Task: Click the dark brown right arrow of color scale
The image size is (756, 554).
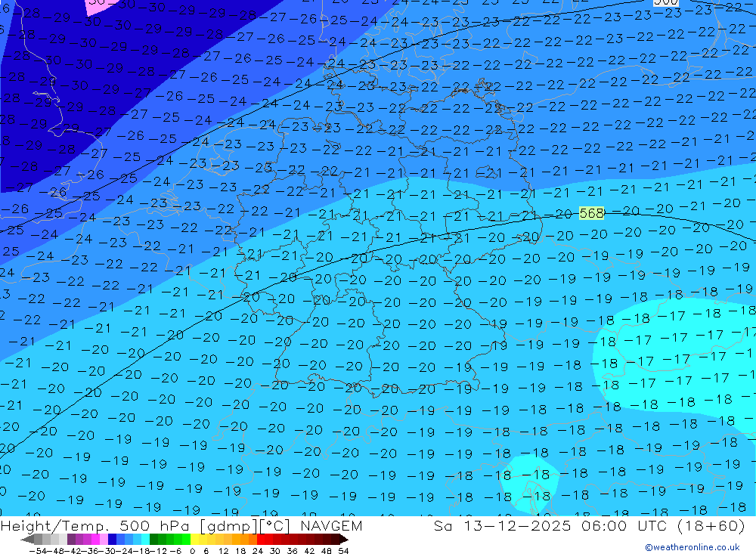Action: coord(343,540)
